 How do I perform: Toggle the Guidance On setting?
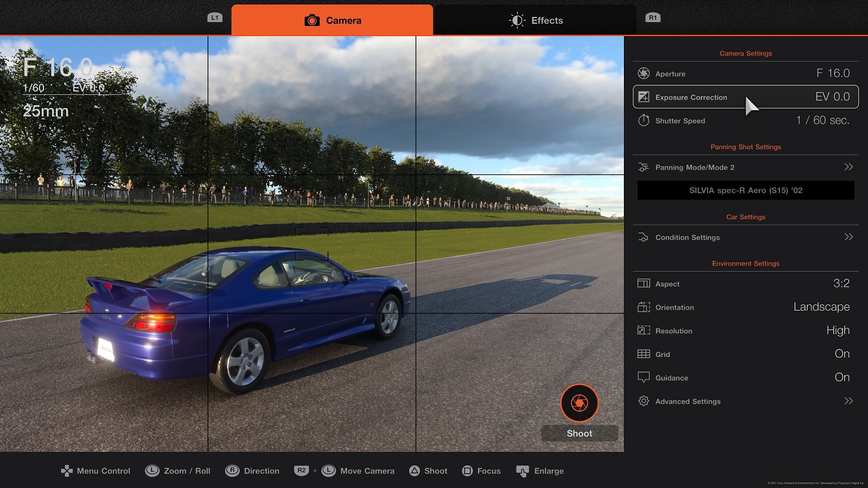click(x=842, y=377)
